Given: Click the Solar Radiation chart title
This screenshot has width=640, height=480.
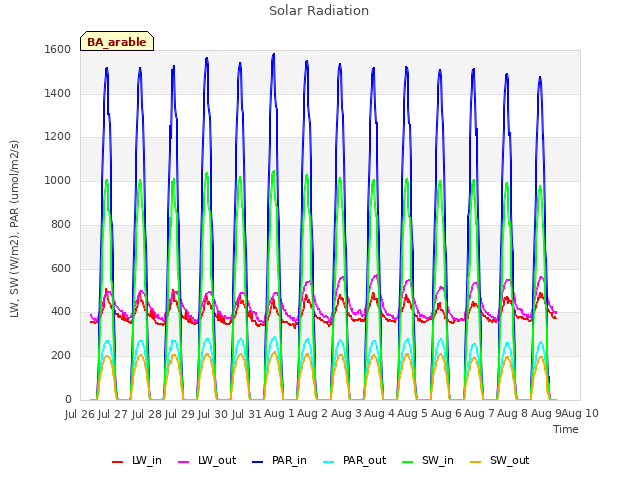Looking at the screenshot, I should tap(319, 11).
